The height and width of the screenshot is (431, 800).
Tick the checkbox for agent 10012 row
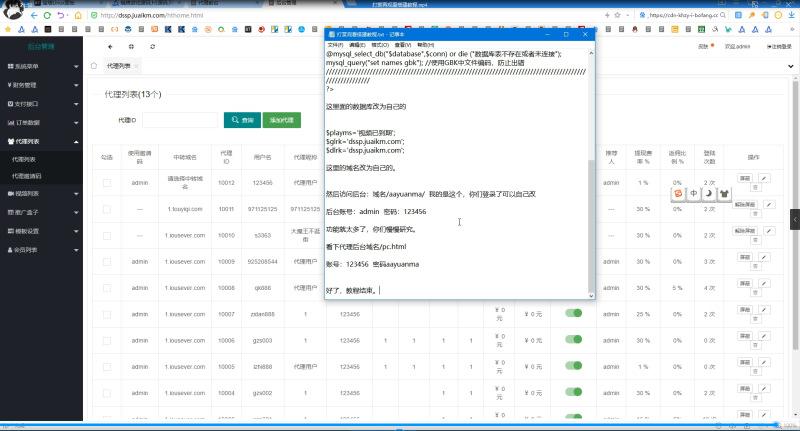pos(107,183)
